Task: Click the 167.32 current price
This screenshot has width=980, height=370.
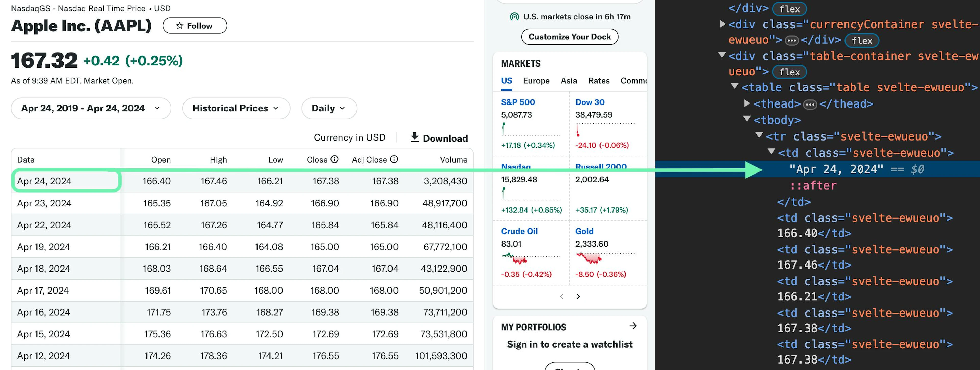Action: point(44,61)
